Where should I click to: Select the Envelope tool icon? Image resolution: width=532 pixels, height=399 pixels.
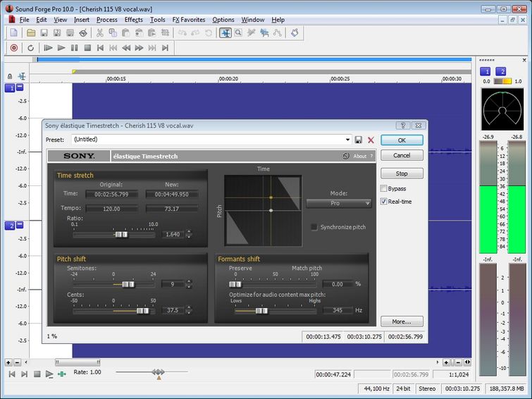[x=277, y=33]
